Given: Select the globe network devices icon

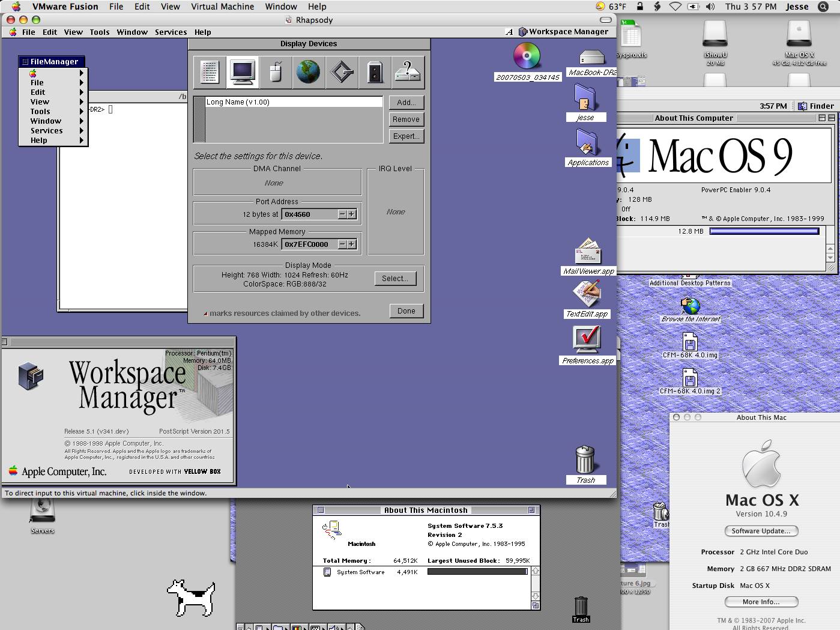Looking at the screenshot, I should pos(309,72).
